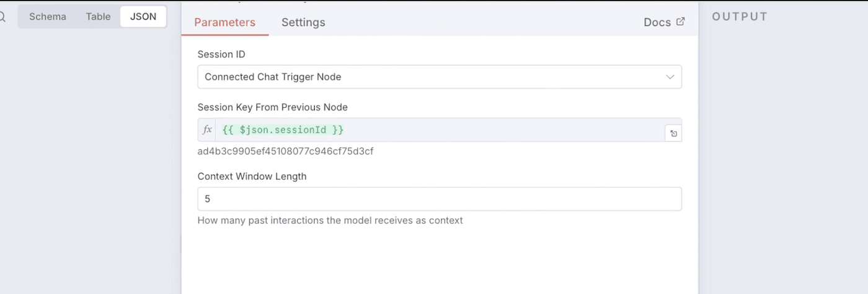Focus the Context Window Length input
This screenshot has height=294, width=868.
click(439, 199)
